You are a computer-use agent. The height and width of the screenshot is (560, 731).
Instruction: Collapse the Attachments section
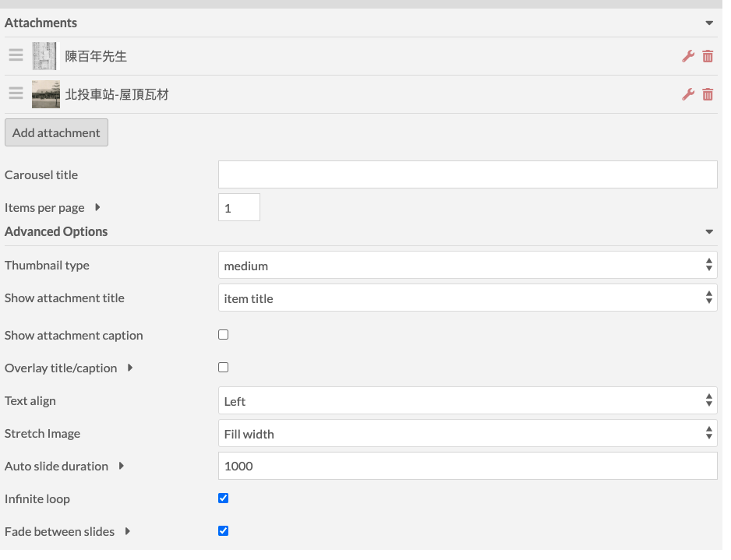click(709, 23)
